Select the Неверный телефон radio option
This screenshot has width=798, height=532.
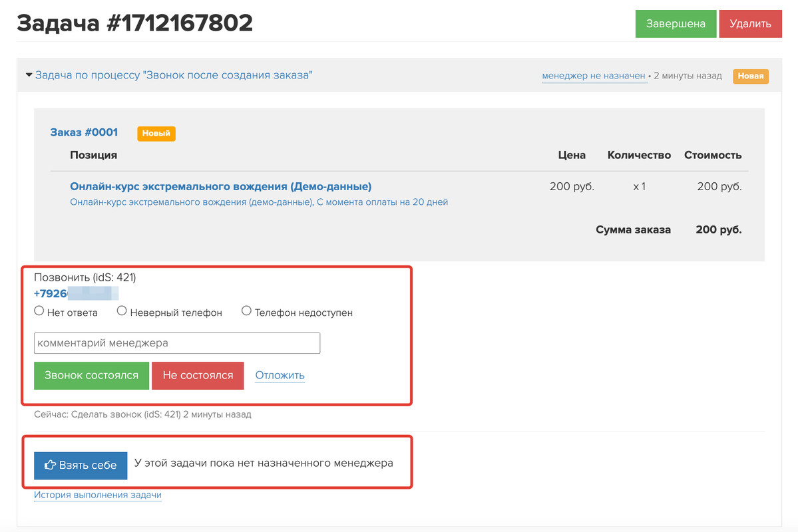(x=122, y=311)
